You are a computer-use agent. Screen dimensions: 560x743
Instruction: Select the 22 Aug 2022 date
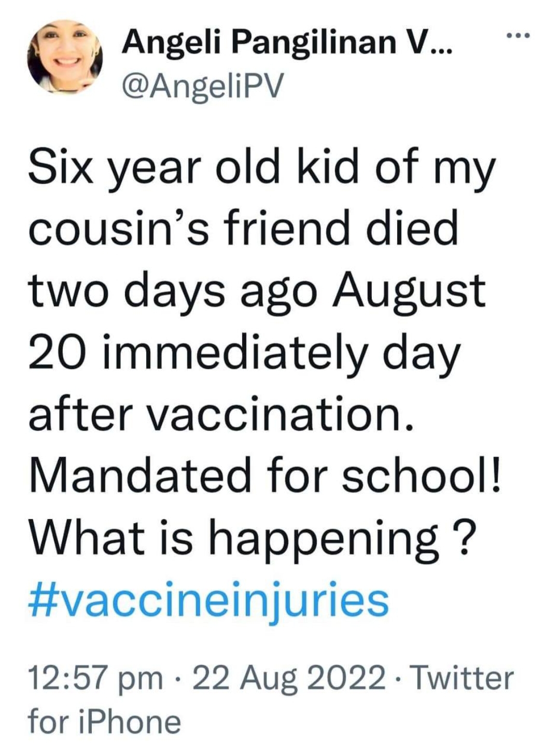point(289,678)
